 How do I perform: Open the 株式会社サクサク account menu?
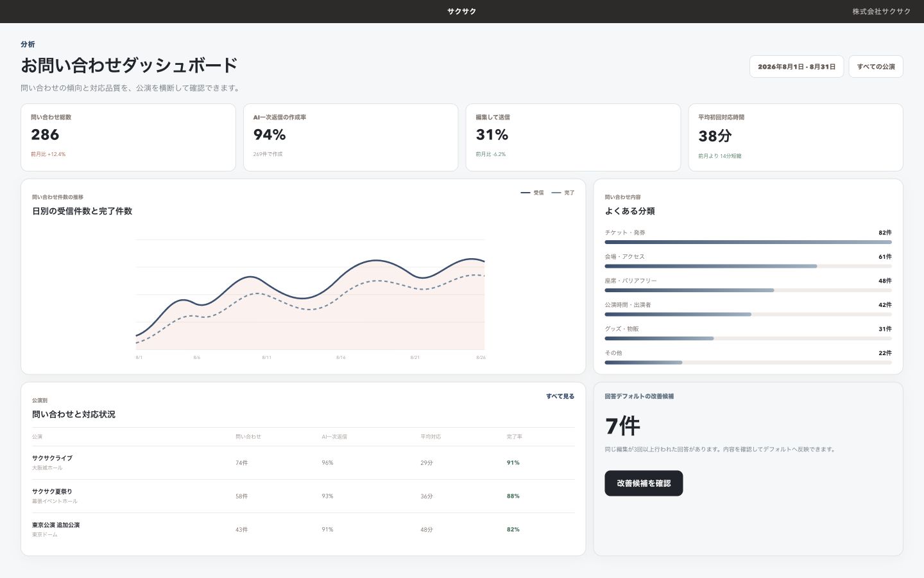coord(881,12)
